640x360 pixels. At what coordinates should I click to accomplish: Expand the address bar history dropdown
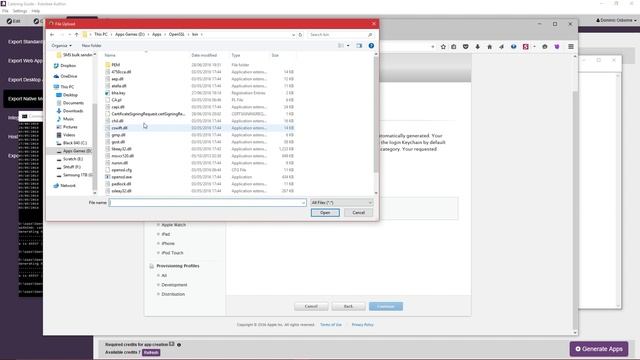pyautogui.click(x=293, y=35)
